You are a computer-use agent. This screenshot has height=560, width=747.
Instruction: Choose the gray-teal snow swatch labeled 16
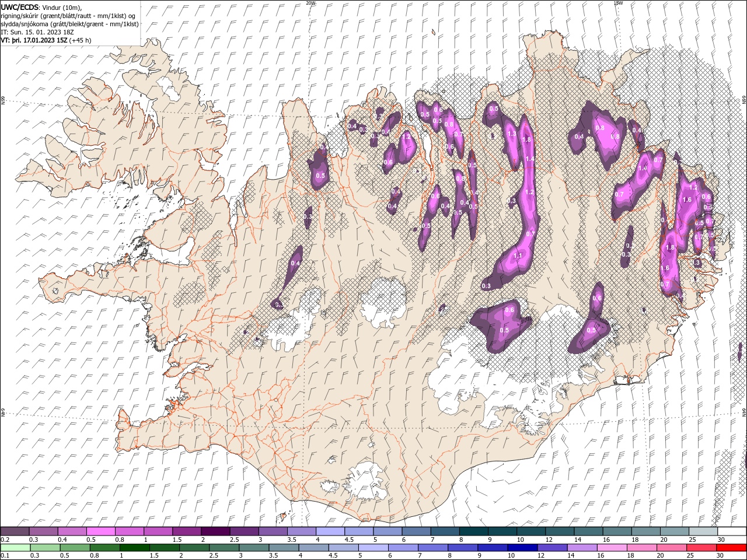coord(616,531)
